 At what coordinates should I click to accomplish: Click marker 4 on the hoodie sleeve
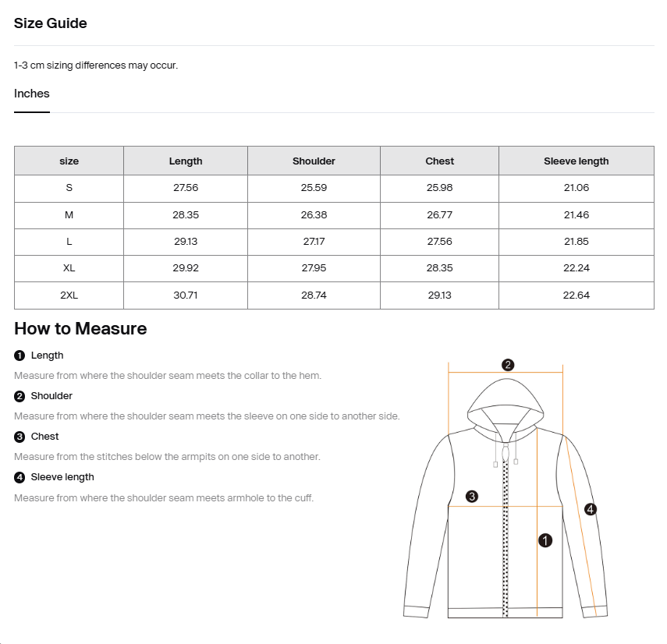tap(591, 509)
